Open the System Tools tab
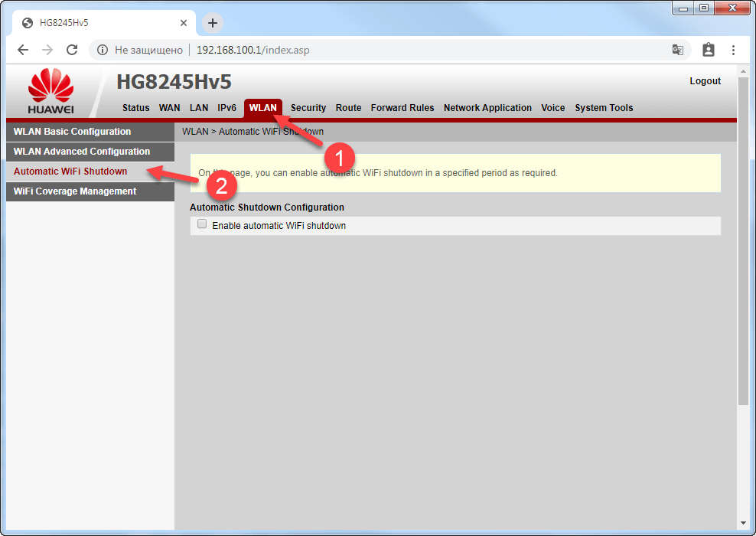 pyautogui.click(x=604, y=108)
